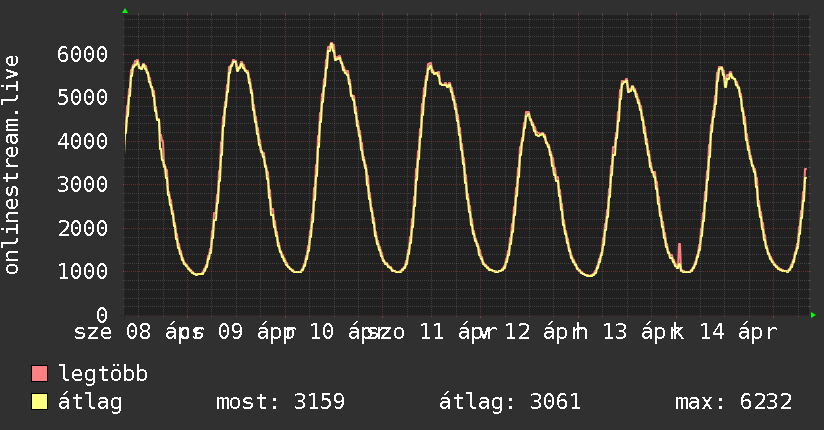Click the yellow átlag legend swatch
Viewport: 824px width, 430px height.
pos(39,401)
